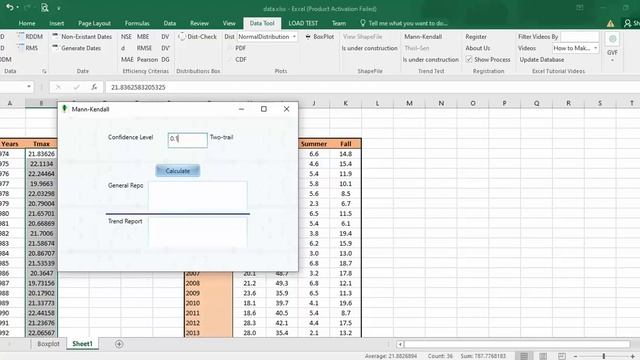Click the Tell me lightbulb search box
Viewport: 640px width, 360px height.
403,23
